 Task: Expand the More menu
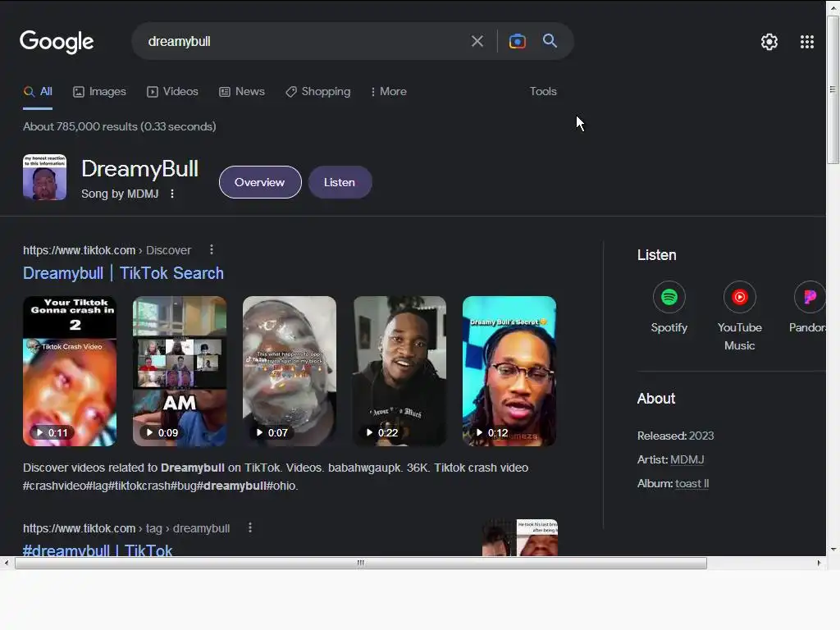[x=389, y=92]
